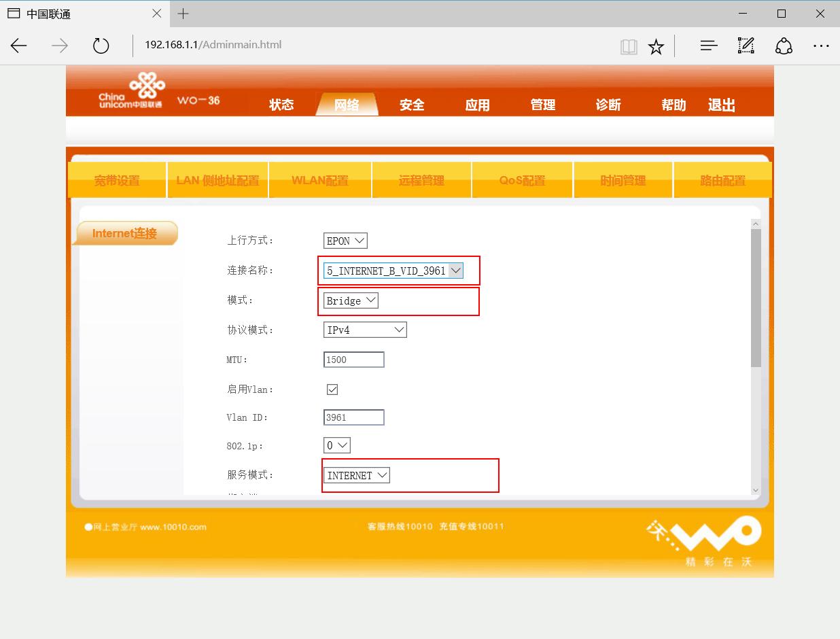This screenshot has height=639, width=840.
Task: Click the 退出 logout menu item
Action: point(720,105)
